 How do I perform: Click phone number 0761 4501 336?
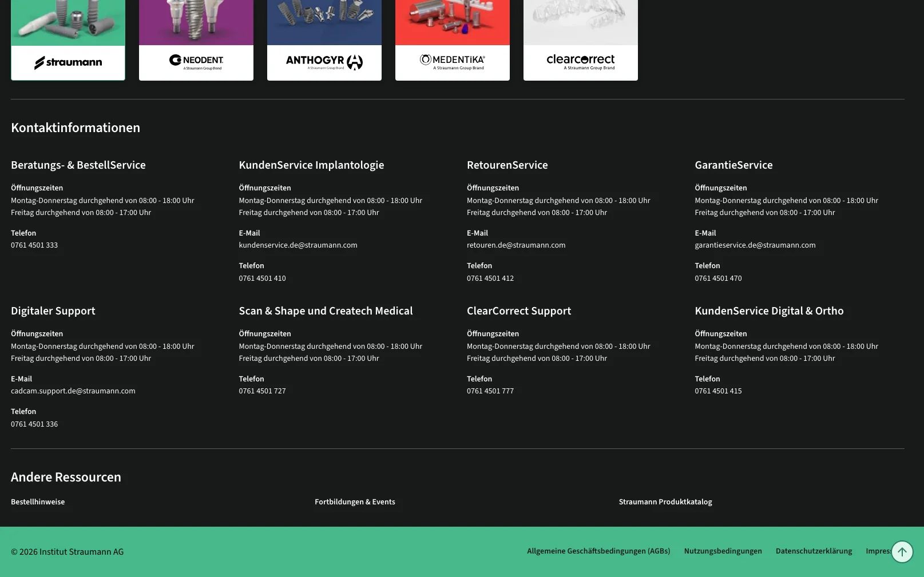[x=34, y=424]
